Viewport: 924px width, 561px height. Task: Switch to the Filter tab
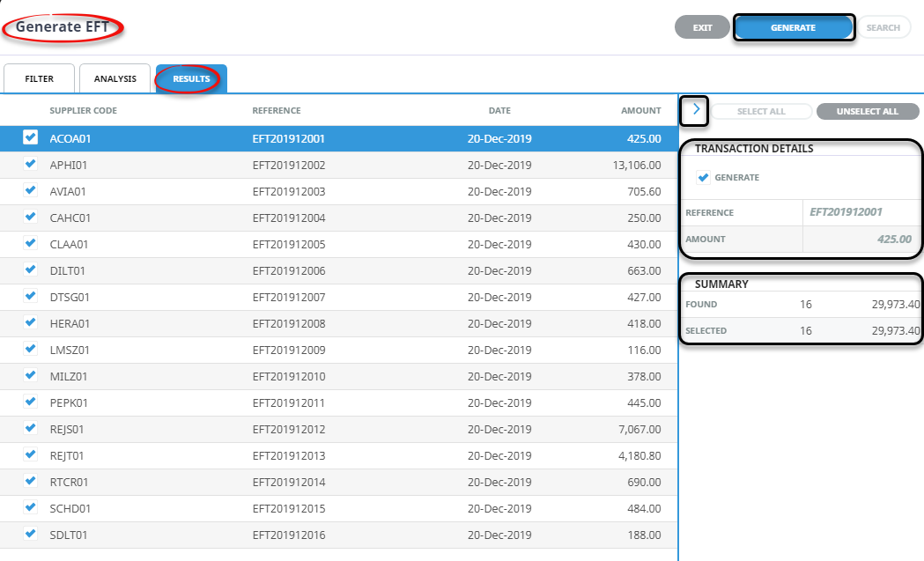pyautogui.click(x=39, y=79)
